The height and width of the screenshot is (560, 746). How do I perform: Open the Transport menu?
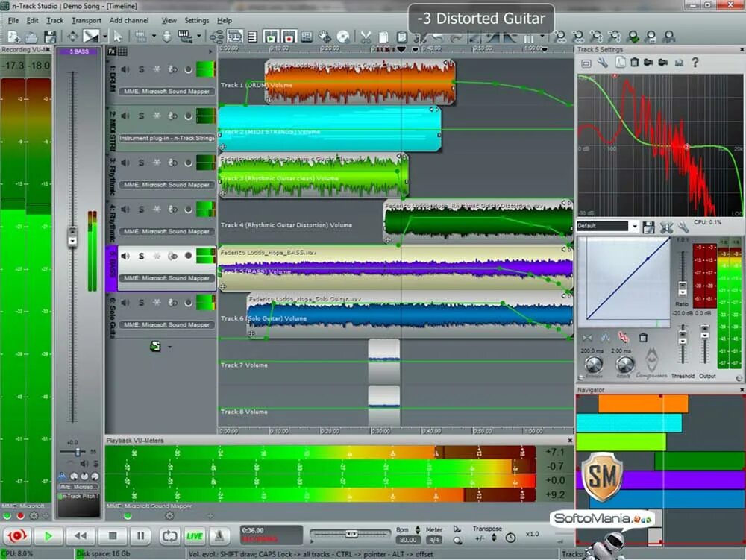(86, 20)
